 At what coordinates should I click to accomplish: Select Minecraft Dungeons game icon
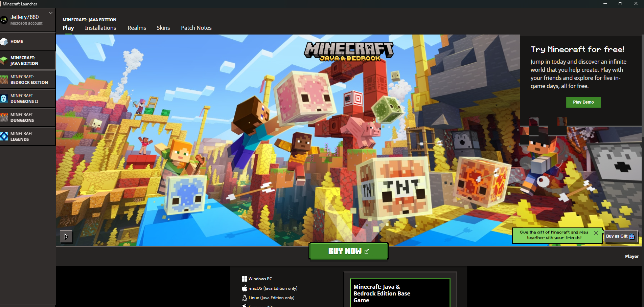4,117
